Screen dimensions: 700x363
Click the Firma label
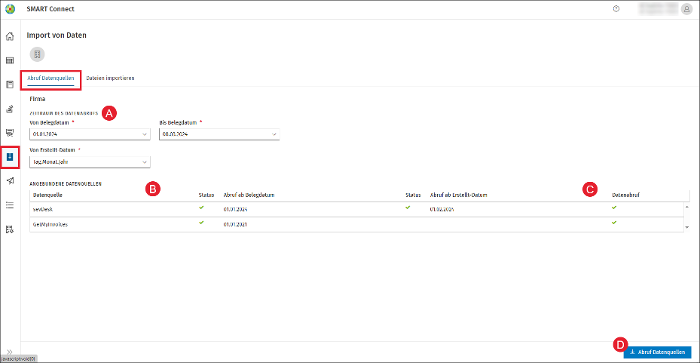(38, 99)
